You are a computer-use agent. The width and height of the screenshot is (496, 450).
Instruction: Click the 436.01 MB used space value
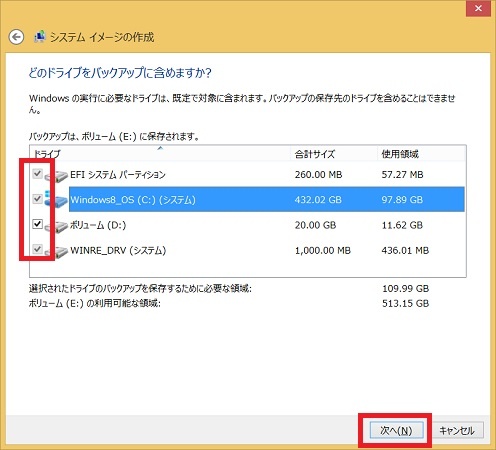pyautogui.click(x=405, y=250)
